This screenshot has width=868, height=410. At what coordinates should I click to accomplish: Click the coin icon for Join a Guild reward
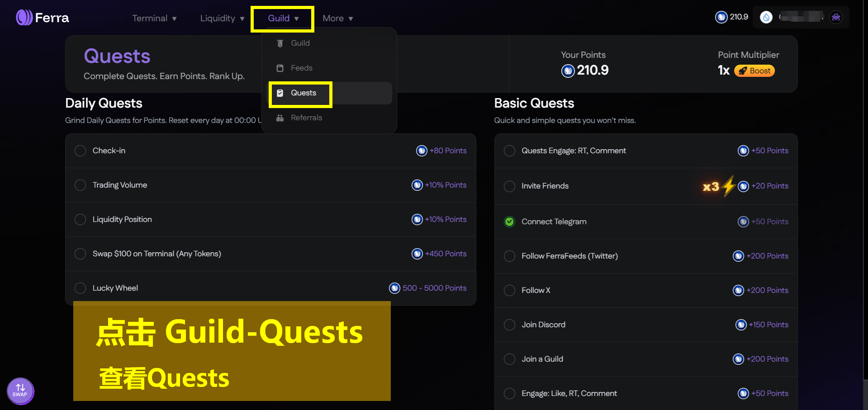[738, 359]
